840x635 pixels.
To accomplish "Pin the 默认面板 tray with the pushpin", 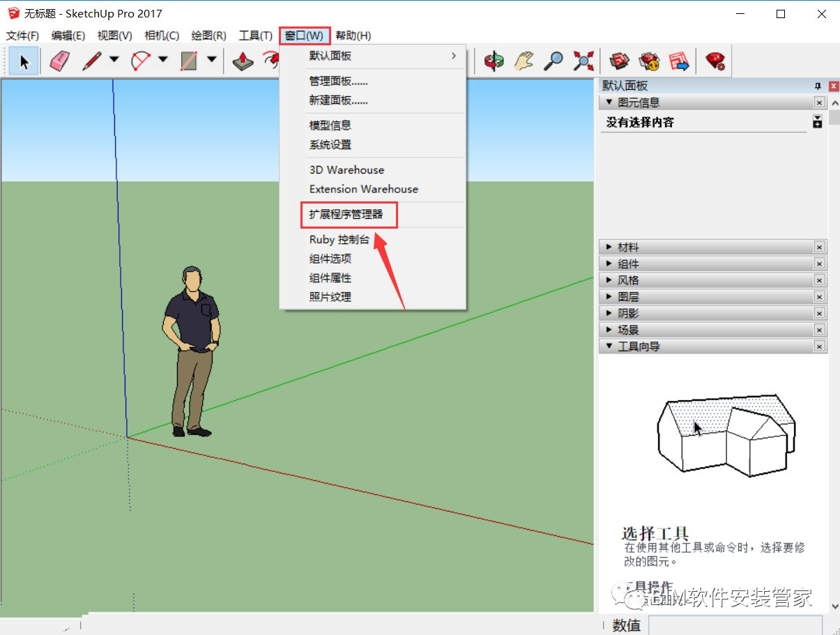I will 818,86.
